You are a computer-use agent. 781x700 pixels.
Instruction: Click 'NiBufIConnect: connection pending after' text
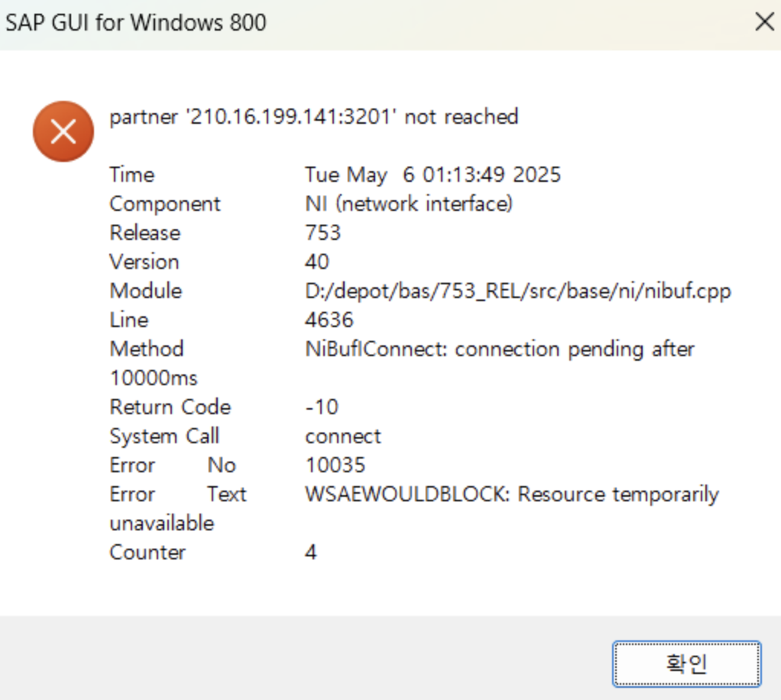500,349
